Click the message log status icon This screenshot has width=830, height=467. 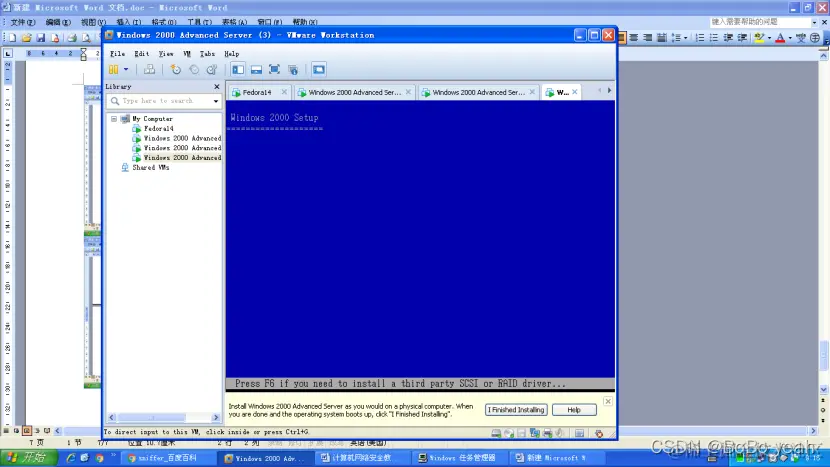(580, 433)
